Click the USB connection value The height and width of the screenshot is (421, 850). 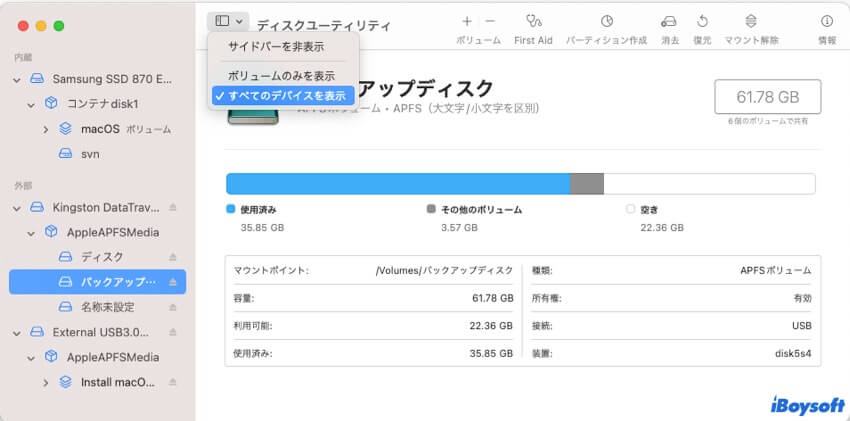pos(802,326)
